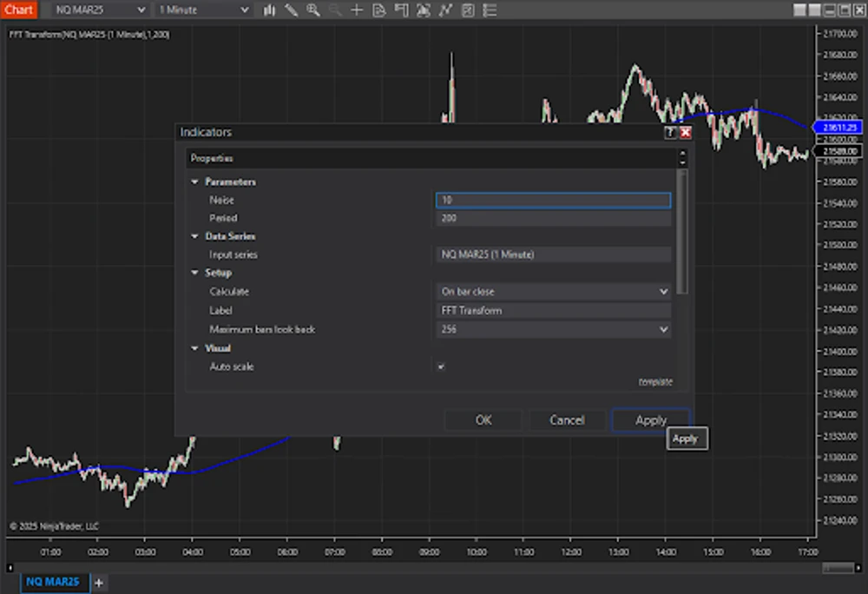
Task: Click the Apply button
Action: pos(651,420)
